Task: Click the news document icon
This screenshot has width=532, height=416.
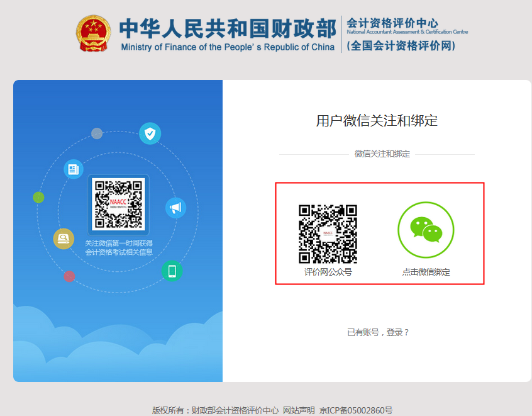Action: point(74,169)
